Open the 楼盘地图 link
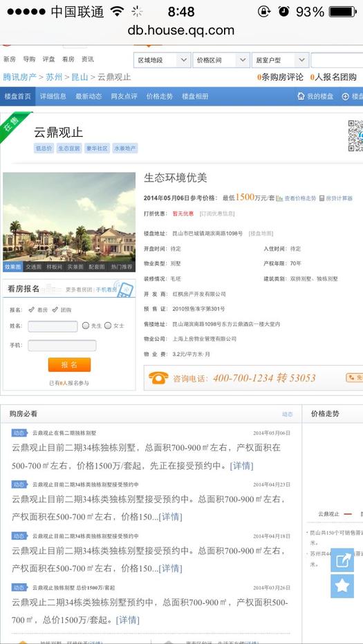The height and width of the screenshot is (644, 363). pos(261,234)
